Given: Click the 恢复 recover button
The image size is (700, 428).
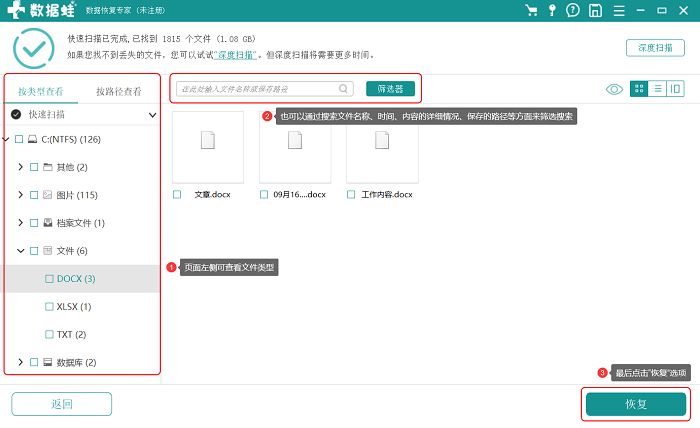Looking at the screenshot, I should (x=636, y=404).
